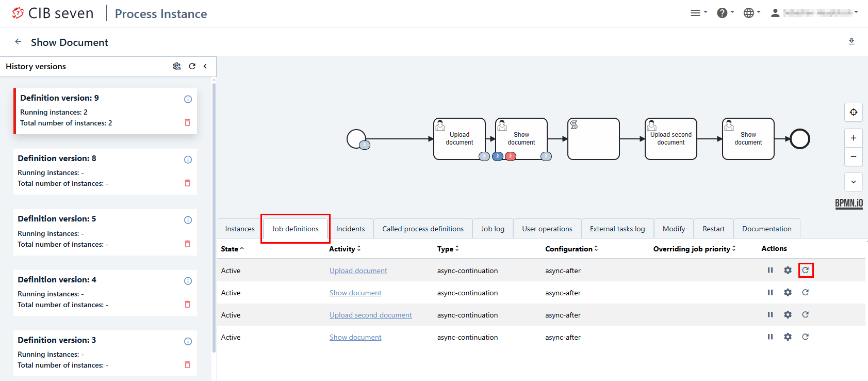
Task: Open the History versions settings gear icon
Action: pyautogui.click(x=177, y=66)
